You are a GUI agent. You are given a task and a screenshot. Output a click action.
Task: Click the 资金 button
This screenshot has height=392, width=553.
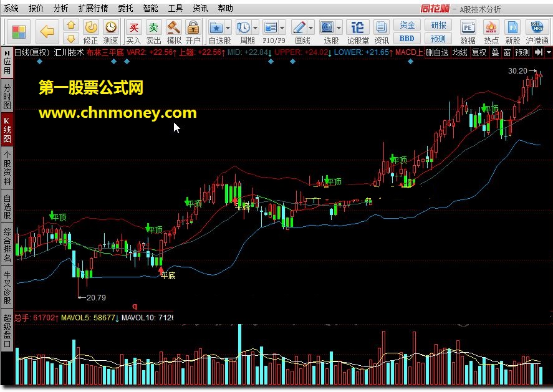point(406,25)
